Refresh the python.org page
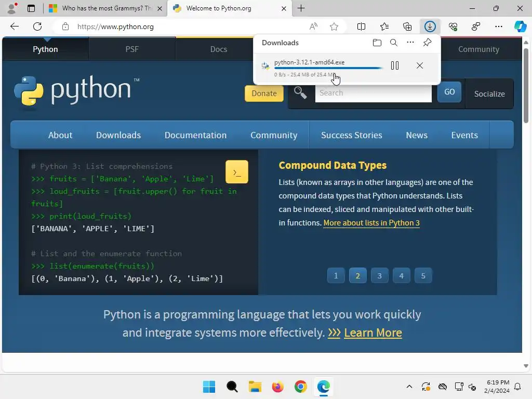 click(37, 26)
